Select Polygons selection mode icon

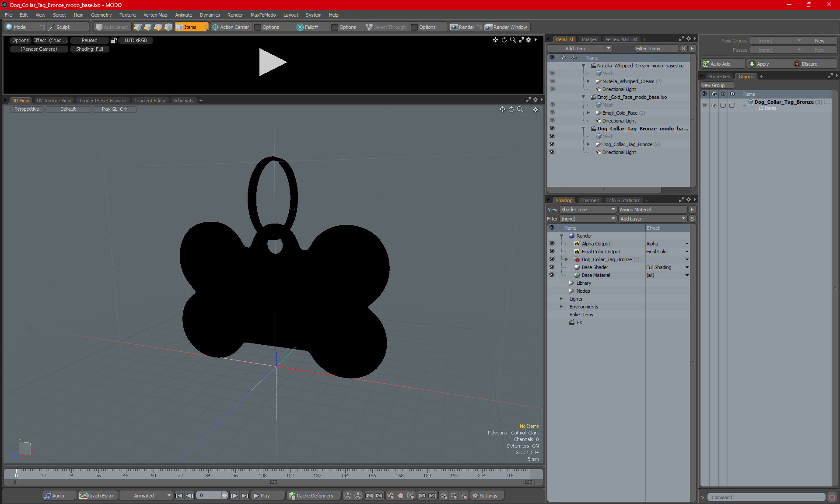tap(158, 27)
